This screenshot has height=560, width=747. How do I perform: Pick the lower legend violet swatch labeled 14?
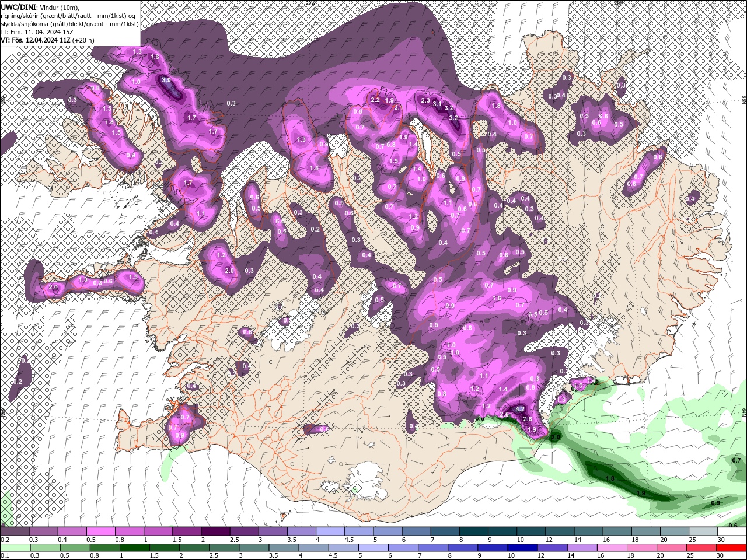coord(583,548)
